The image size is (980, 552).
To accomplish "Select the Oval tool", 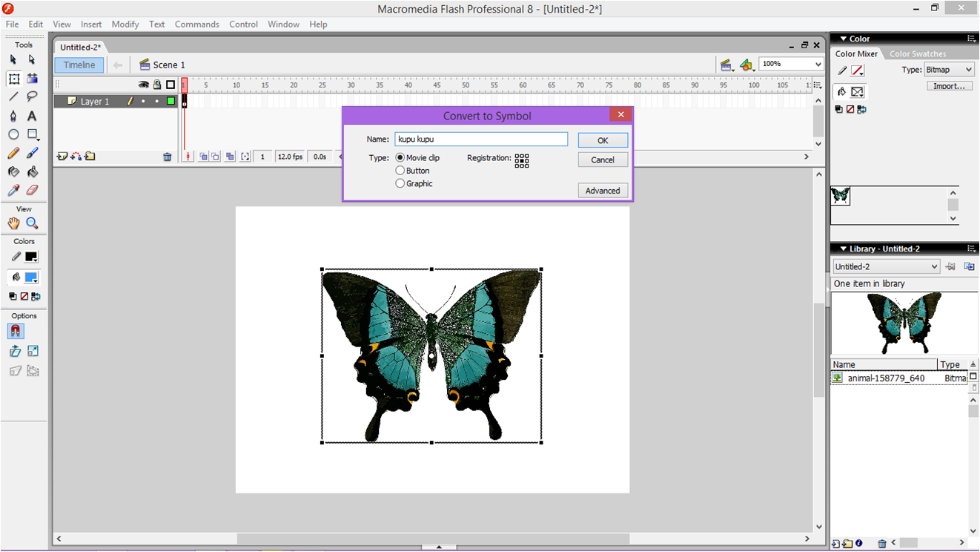I will 13,134.
